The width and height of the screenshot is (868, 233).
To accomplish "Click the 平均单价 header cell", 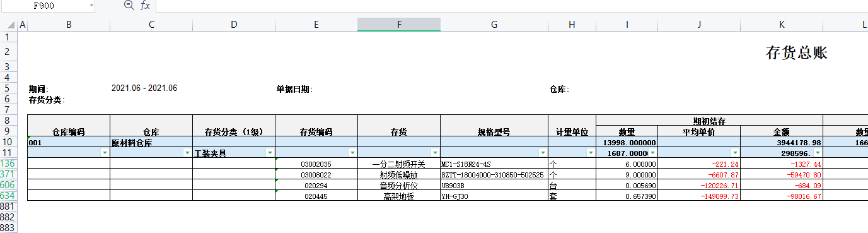I will (699, 132).
